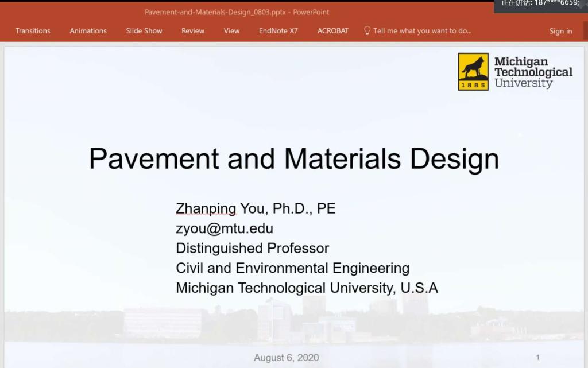Go to the View tab
The height and width of the screenshot is (368, 588).
[x=231, y=31]
